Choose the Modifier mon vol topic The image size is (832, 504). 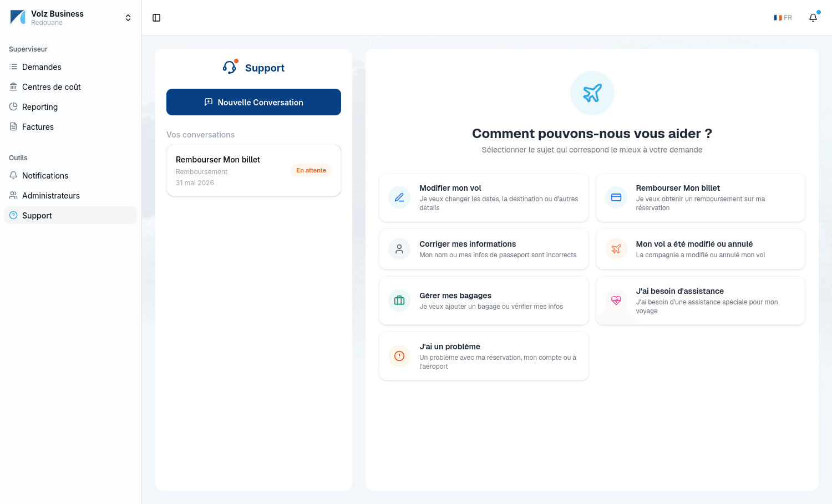coord(484,197)
